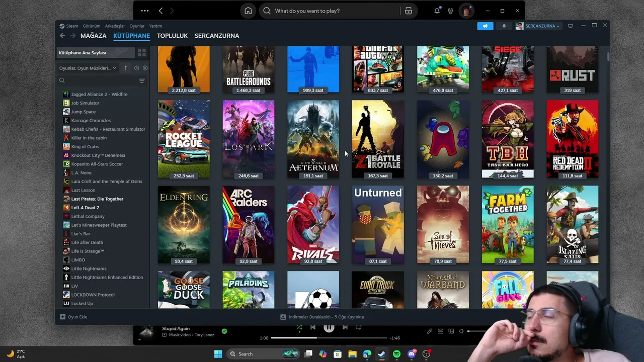Expand the 'Oyunlar, Oyun Müzikleri' filter dropdown
This screenshot has width=644, height=362.
(88, 68)
